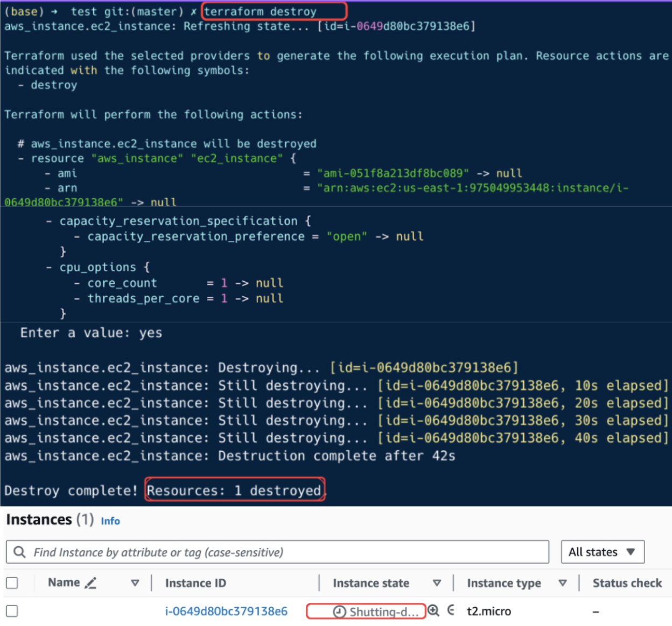Select the checkbox for instance i-0649d80bc379138e6
Viewport: 672px width, 626px height.
[12, 611]
